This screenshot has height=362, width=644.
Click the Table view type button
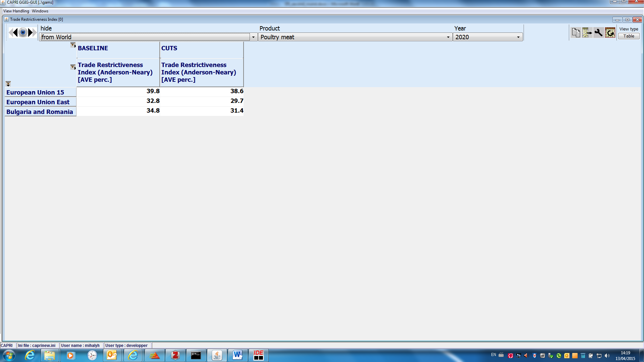(x=629, y=36)
